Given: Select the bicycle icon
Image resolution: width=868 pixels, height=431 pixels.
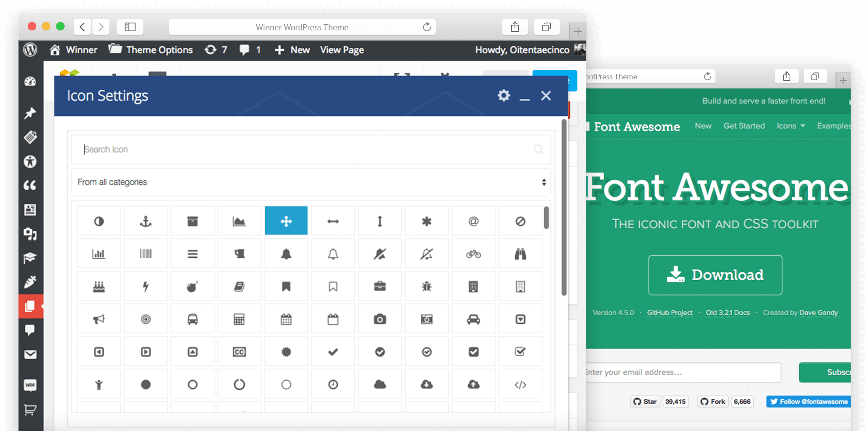Looking at the screenshot, I should click(x=473, y=253).
